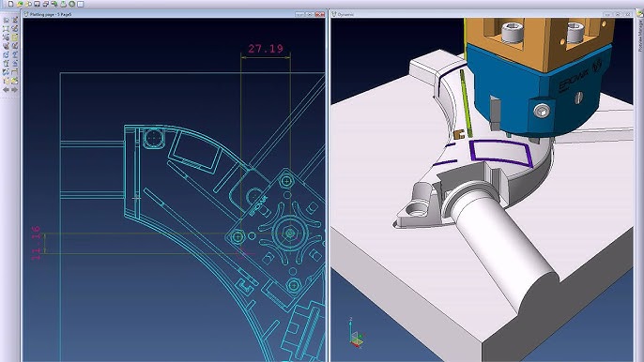Select the yellow-green folder icon in left palette
Viewport: 644px width, 362px height.
click(x=14, y=81)
